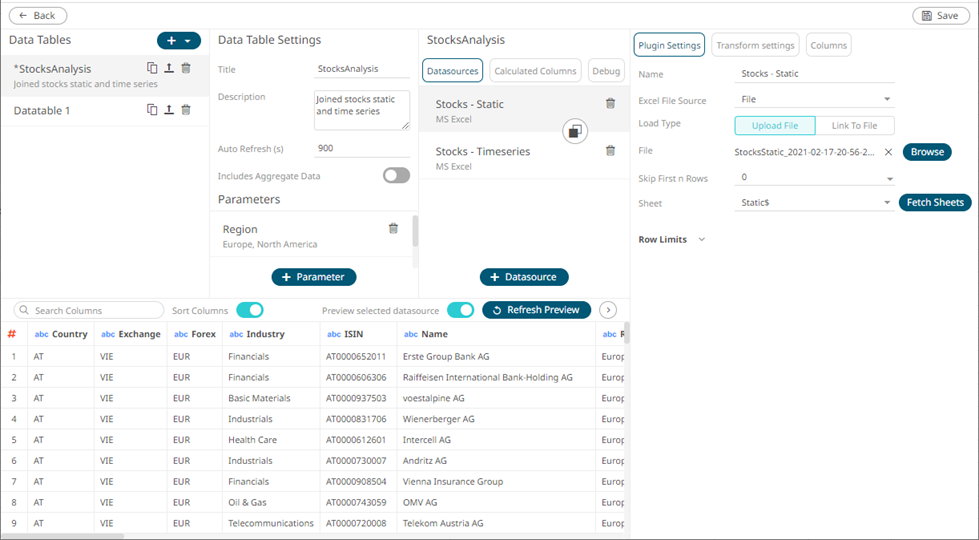The height and width of the screenshot is (540, 979).
Task: Delete Datatable 1 with trash icon
Action: point(186,110)
